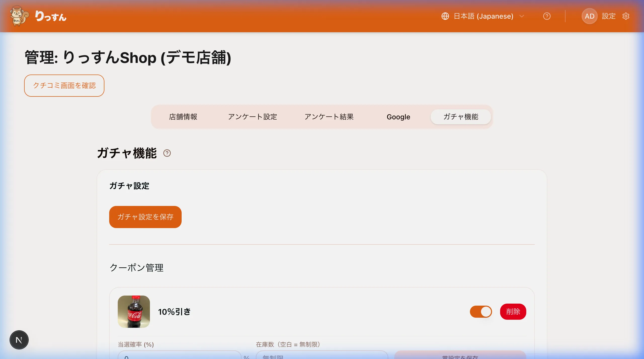Select the アンケート結果 tab
644x359 pixels.
tap(329, 117)
